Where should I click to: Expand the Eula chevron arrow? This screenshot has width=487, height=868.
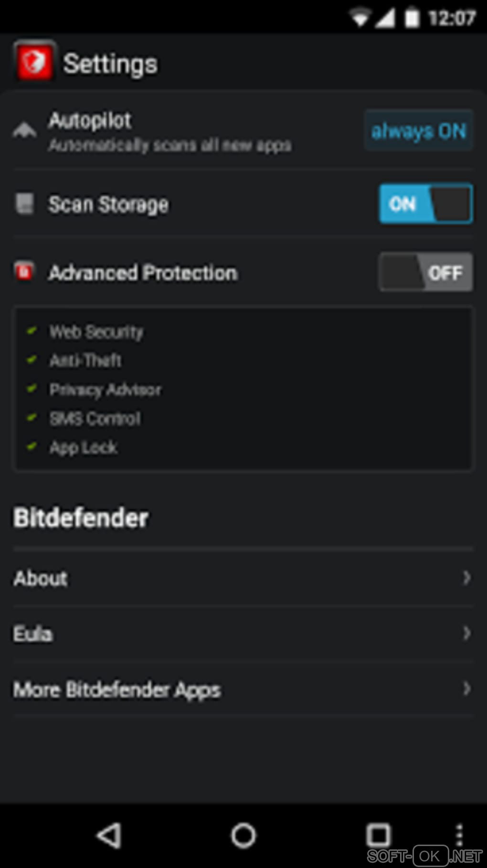(x=466, y=633)
